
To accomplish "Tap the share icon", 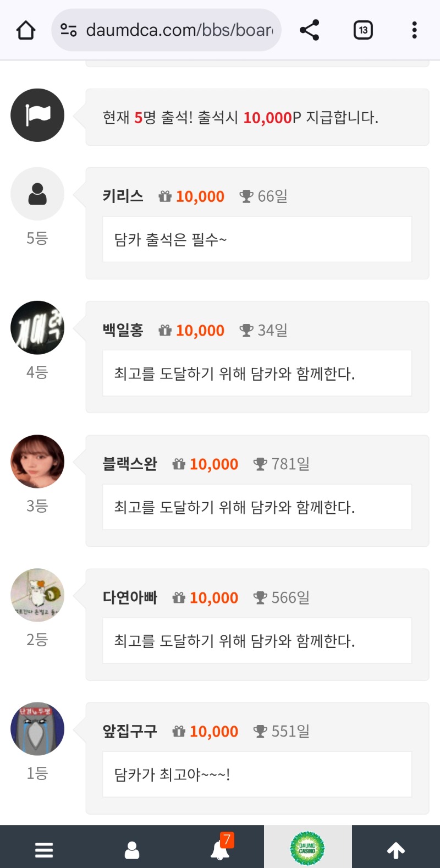I will (310, 30).
